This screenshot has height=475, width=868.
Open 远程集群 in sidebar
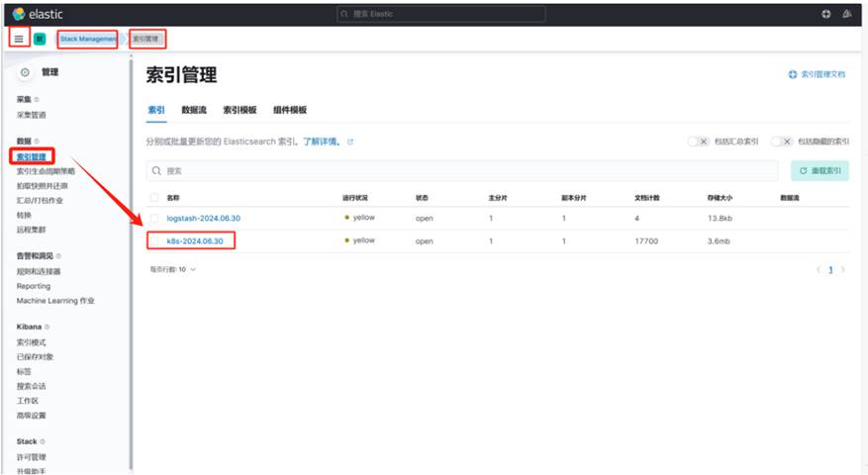pos(31,230)
